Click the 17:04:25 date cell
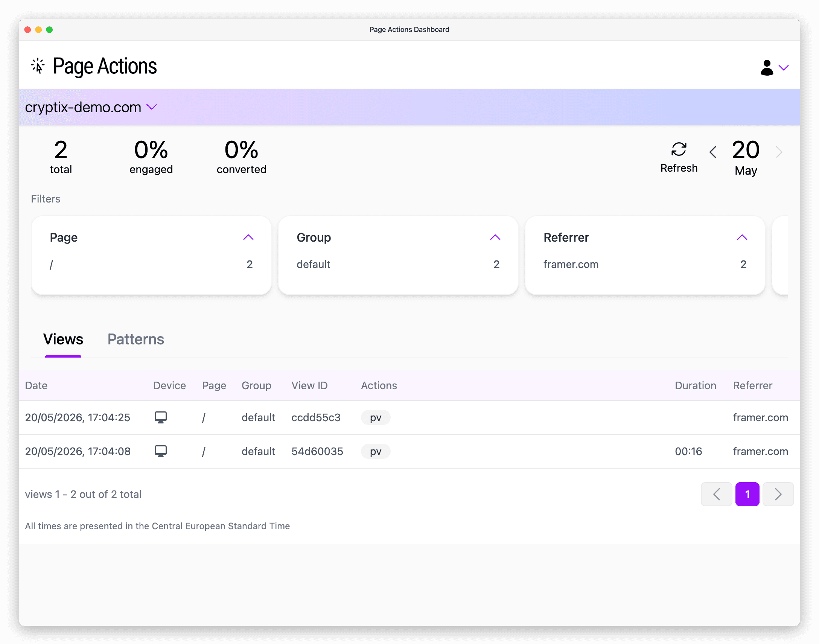The height and width of the screenshot is (644, 819). pos(78,417)
